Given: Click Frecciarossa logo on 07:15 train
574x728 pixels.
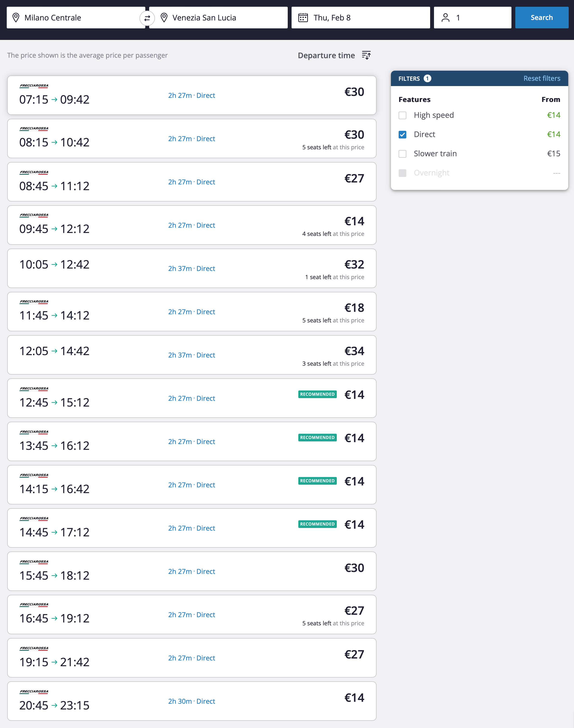Looking at the screenshot, I should [x=34, y=86].
